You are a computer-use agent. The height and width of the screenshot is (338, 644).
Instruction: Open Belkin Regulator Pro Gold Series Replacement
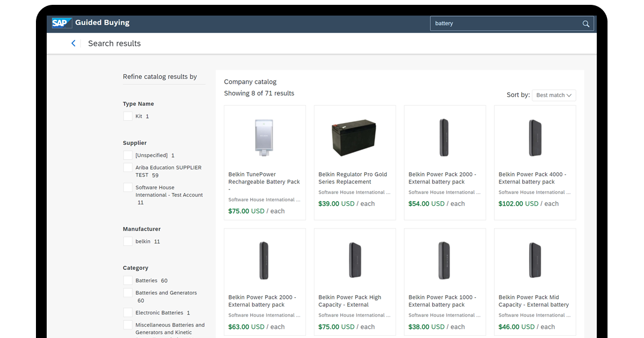353,178
